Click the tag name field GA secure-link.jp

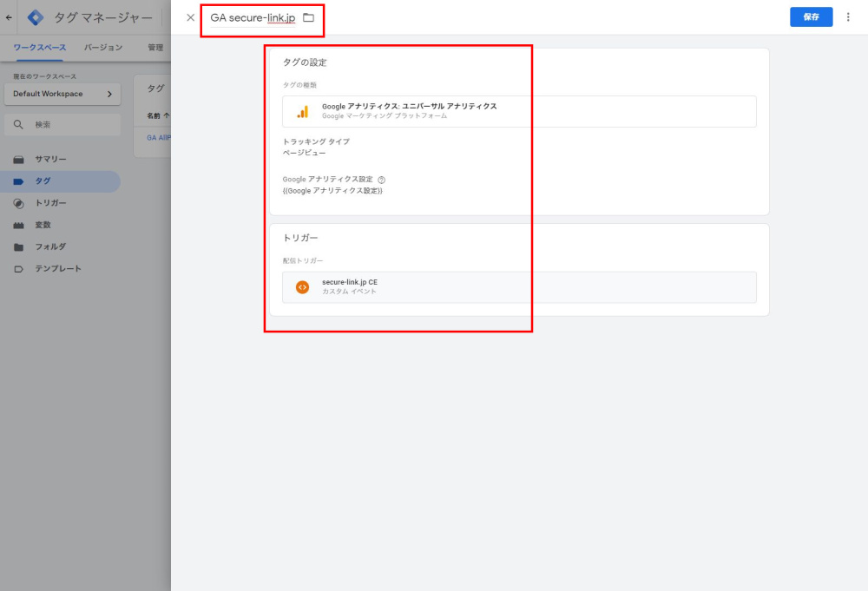253,17
